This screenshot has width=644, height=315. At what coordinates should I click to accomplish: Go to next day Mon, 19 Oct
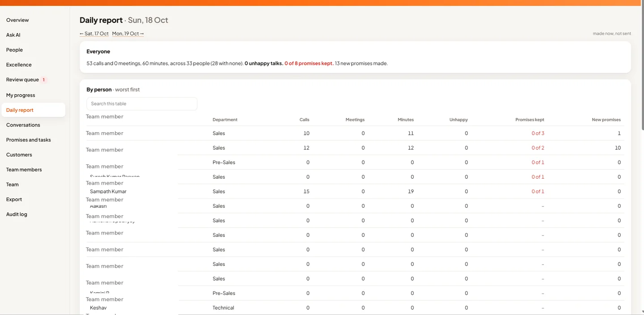(128, 34)
